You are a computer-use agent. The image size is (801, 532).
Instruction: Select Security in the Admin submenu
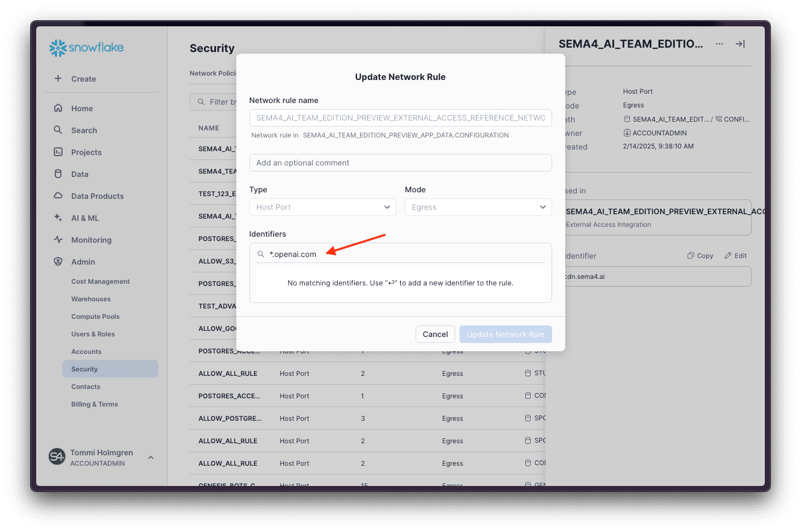(84, 369)
